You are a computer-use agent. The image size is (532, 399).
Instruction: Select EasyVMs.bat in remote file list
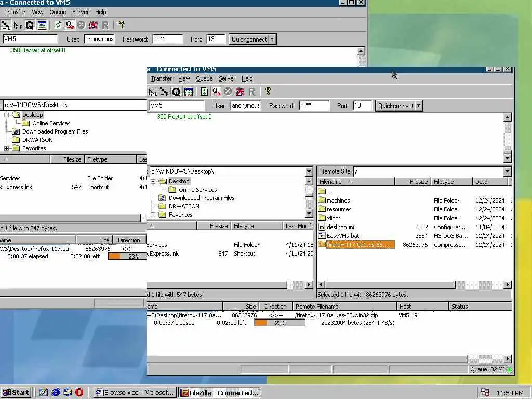[343, 236]
